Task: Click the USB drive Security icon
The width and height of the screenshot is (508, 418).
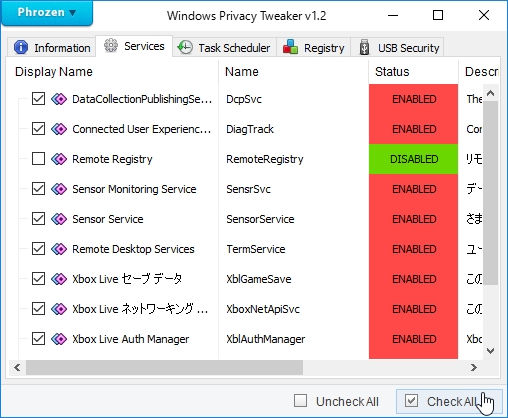Action: point(364,47)
